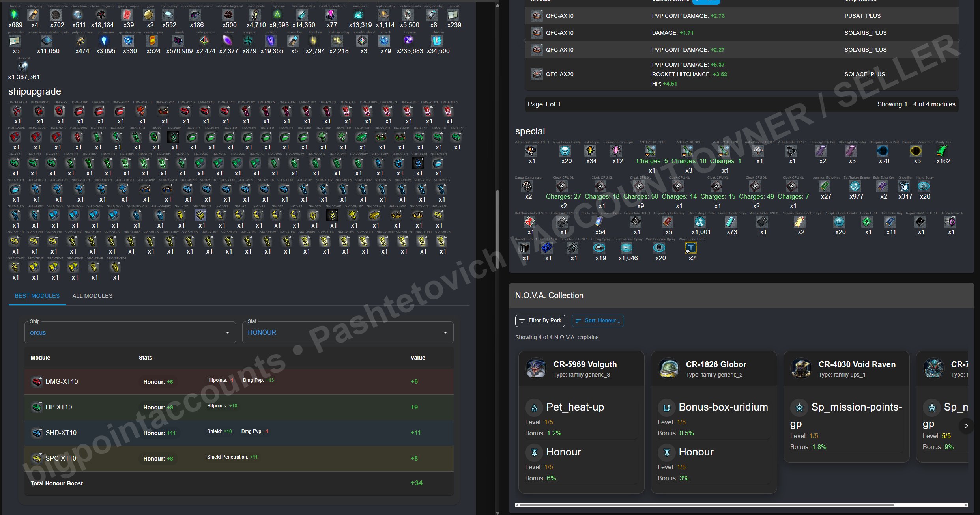Click the Slot CPU 4 blue icon
The height and width of the screenshot is (515, 980).
point(547,248)
